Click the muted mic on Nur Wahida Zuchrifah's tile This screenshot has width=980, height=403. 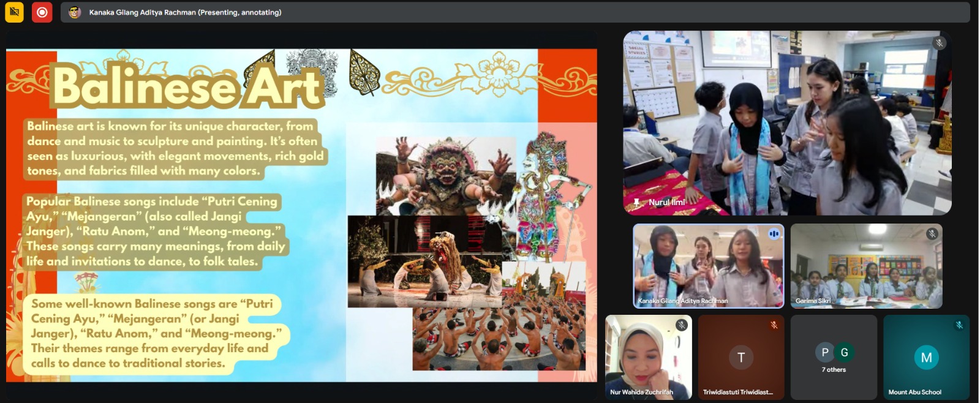click(681, 325)
